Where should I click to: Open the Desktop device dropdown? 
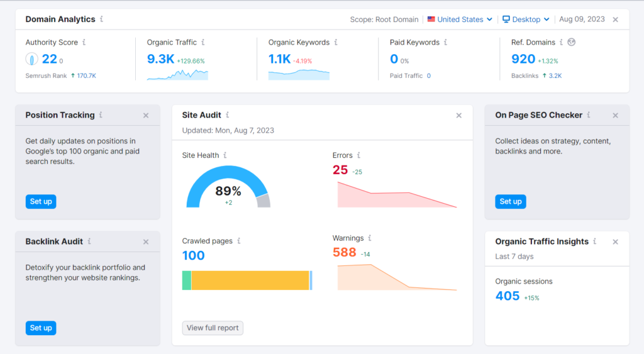pyautogui.click(x=526, y=19)
